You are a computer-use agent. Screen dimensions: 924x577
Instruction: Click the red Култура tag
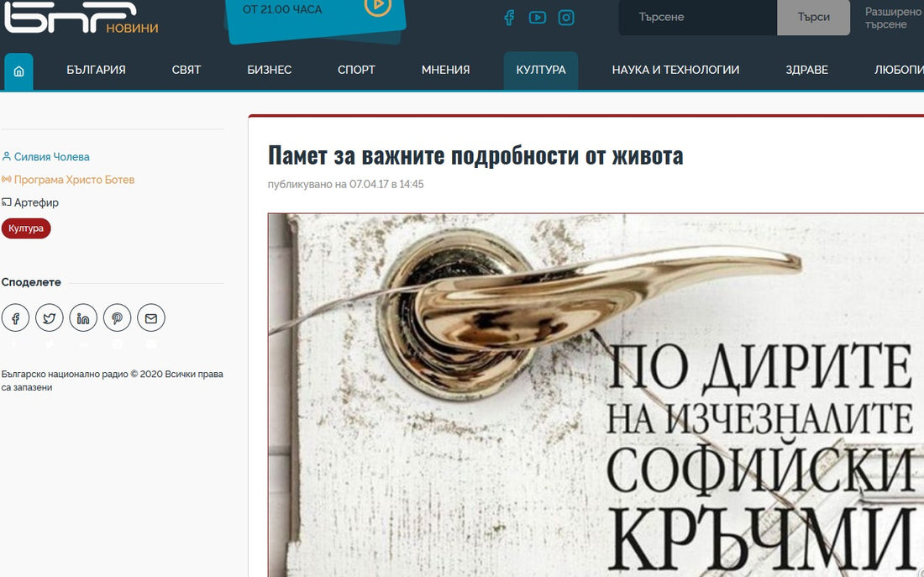(x=26, y=228)
